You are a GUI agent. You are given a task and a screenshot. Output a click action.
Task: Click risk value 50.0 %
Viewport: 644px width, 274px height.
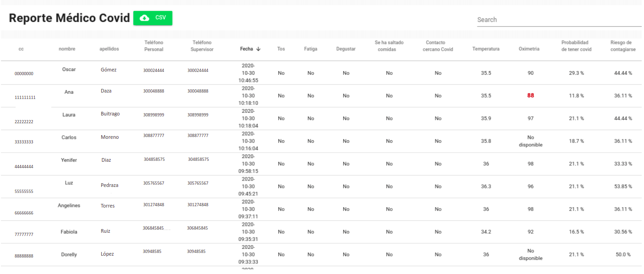[623, 255]
